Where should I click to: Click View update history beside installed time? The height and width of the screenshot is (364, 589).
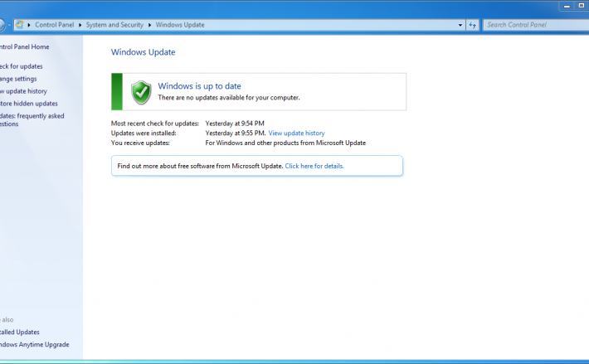(296, 133)
